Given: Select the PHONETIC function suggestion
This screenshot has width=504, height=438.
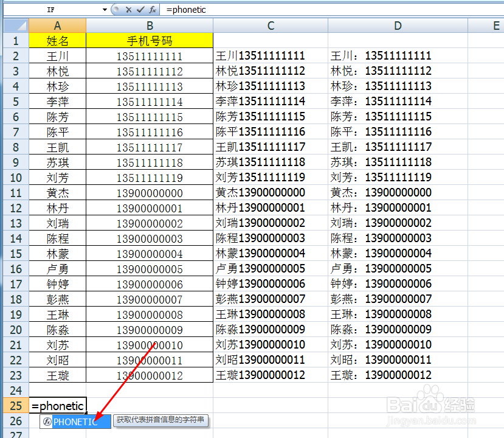Looking at the screenshot, I should [75, 422].
